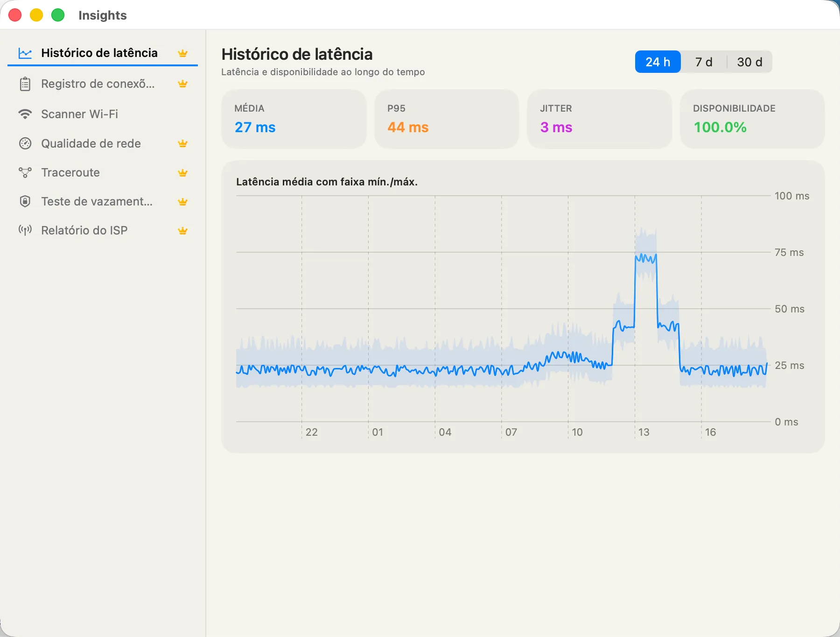Click the JITTER 3 ms card
This screenshot has height=637, width=840.
pyautogui.click(x=600, y=119)
